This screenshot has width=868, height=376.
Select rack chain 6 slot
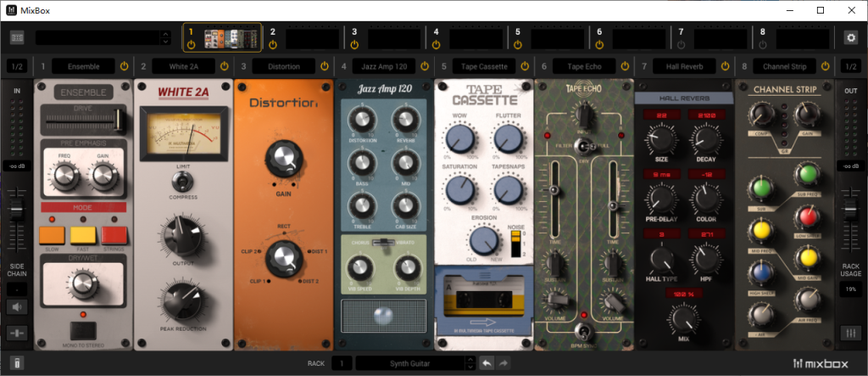tap(639, 39)
